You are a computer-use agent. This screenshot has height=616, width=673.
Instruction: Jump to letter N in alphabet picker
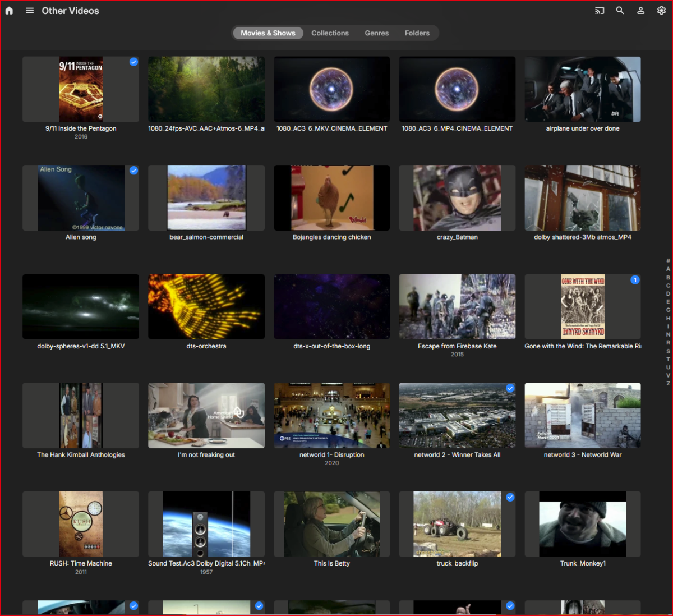point(668,334)
